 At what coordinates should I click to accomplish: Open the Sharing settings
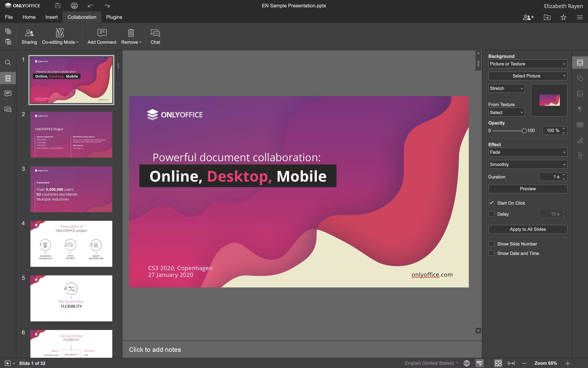[29, 37]
